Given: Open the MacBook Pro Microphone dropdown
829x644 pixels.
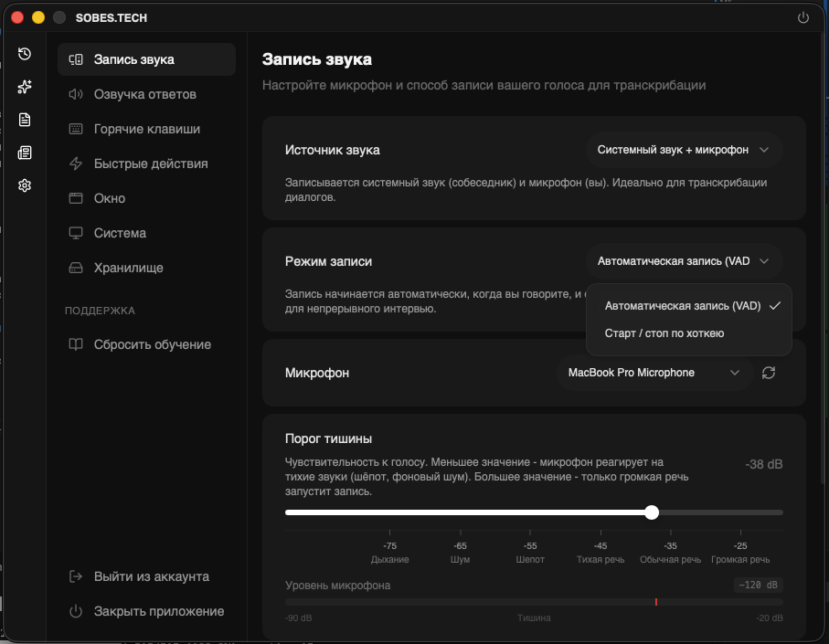Looking at the screenshot, I should [x=653, y=373].
